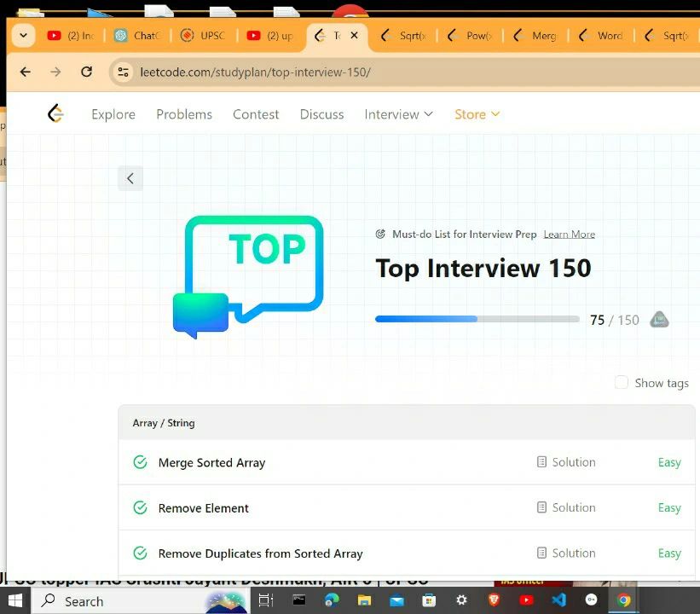Switch to the first YouTube (2) Inc tab
The height and width of the screenshot is (614, 700).
click(72, 35)
